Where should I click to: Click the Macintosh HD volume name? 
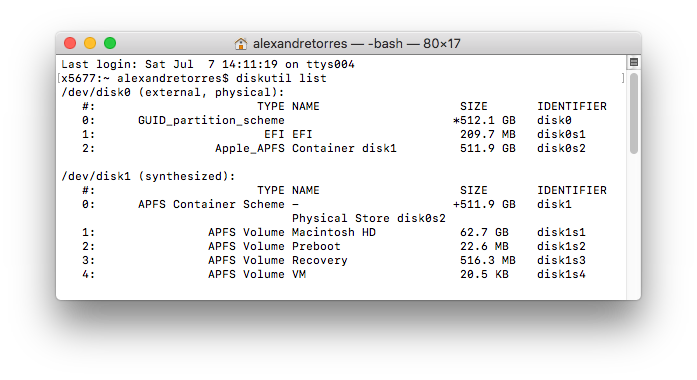[x=334, y=232]
